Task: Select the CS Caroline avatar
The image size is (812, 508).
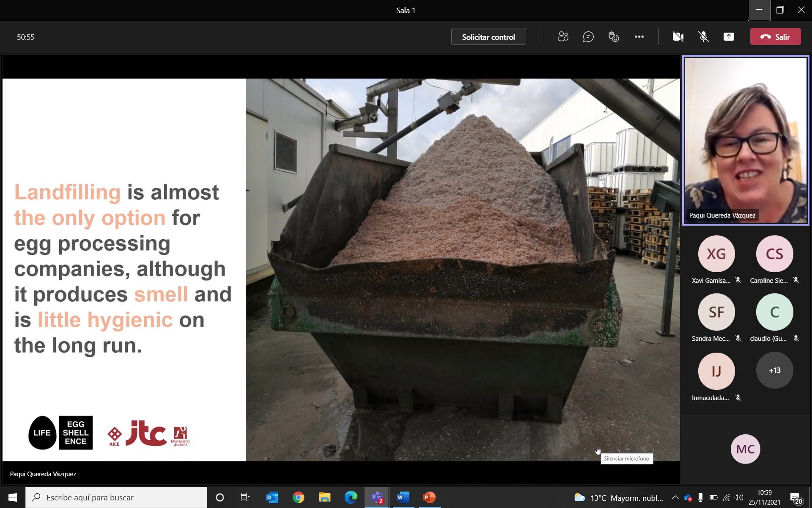Action: tap(774, 254)
